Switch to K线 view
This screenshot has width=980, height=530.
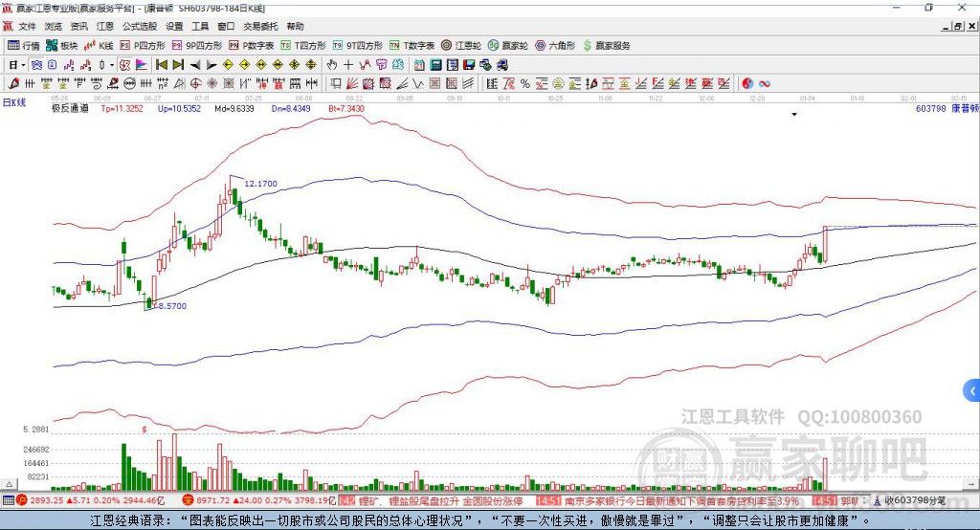tap(99, 46)
